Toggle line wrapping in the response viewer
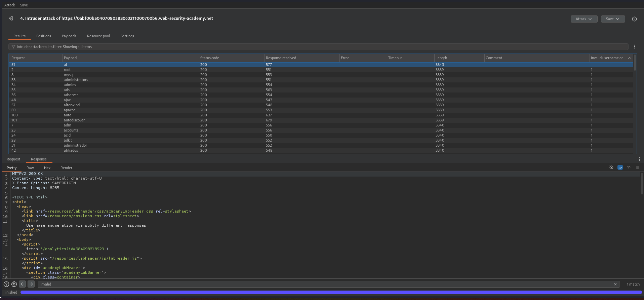 [620, 167]
